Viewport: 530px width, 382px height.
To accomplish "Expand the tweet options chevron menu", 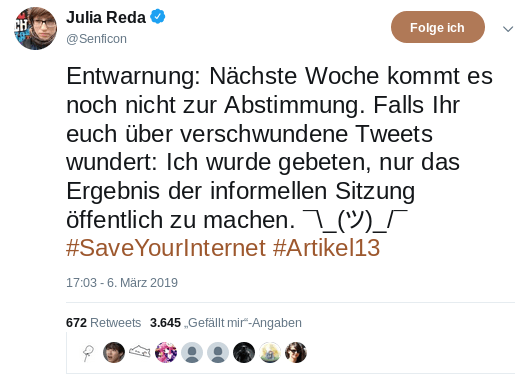I will (508, 29).
